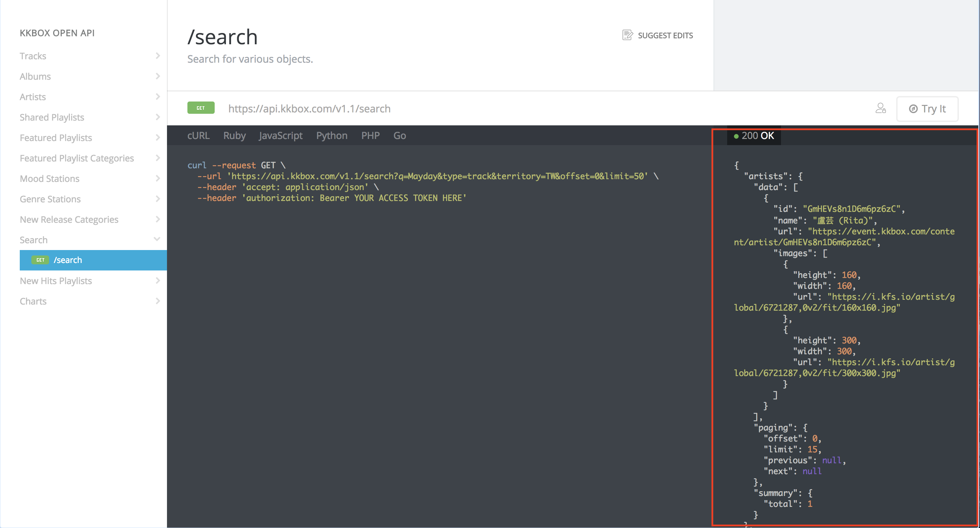
Task: Click the Suggest Edits pencil icon
Action: (x=627, y=35)
